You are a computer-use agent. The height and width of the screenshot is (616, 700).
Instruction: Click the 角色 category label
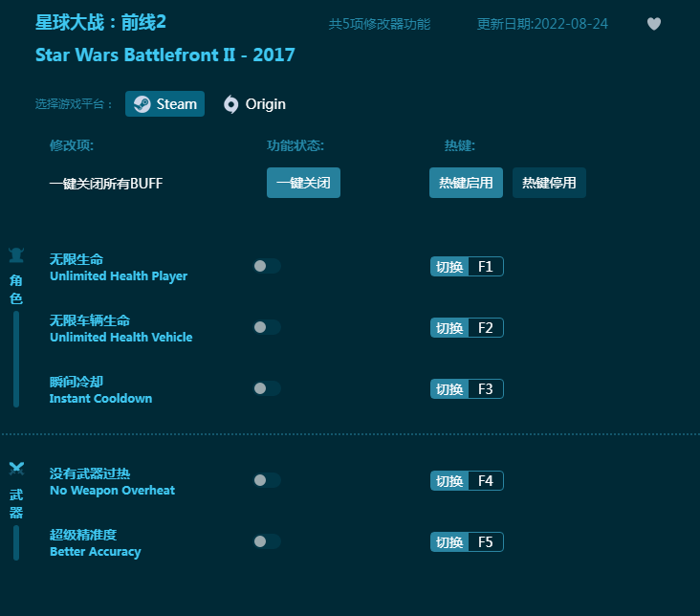(x=16, y=289)
